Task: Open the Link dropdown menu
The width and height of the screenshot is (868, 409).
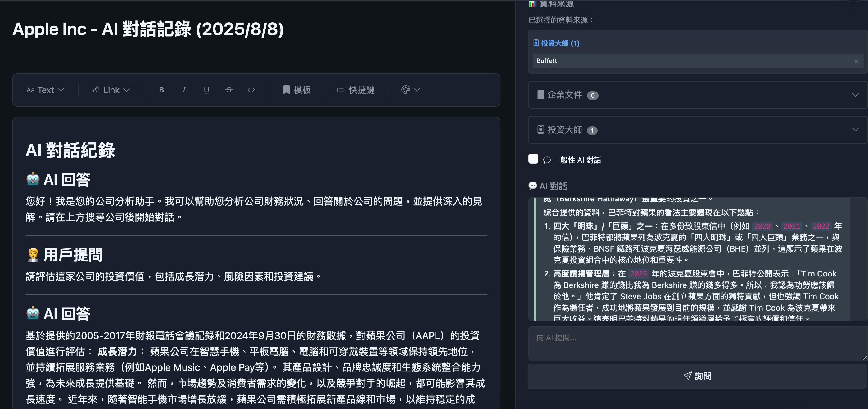Action: click(x=111, y=90)
